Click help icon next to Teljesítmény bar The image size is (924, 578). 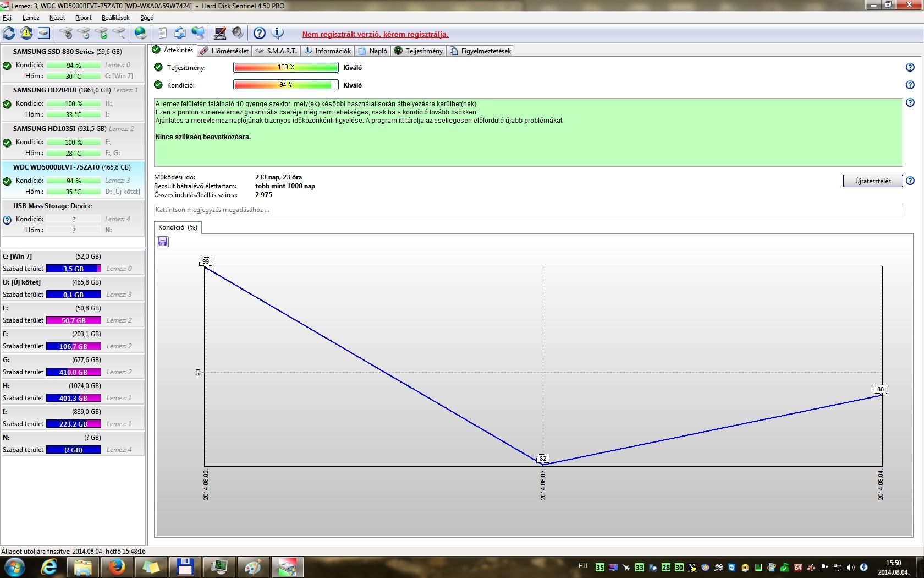pyautogui.click(x=910, y=67)
